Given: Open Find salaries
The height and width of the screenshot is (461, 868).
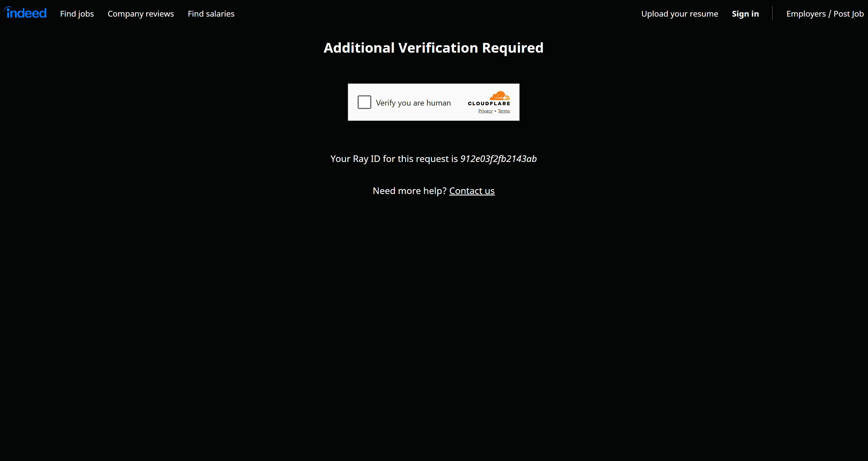Looking at the screenshot, I should point(211,14).
